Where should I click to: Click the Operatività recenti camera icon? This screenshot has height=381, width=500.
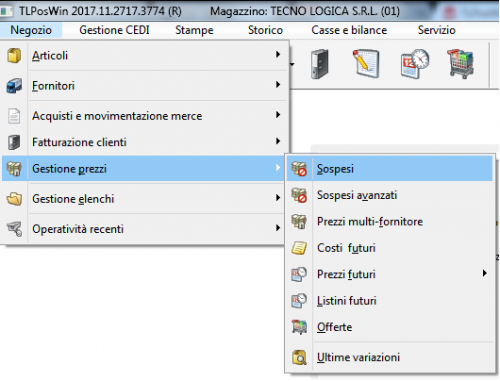tap(14, 229)
